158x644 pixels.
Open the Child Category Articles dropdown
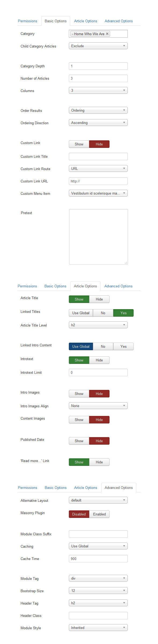point(98,46)
